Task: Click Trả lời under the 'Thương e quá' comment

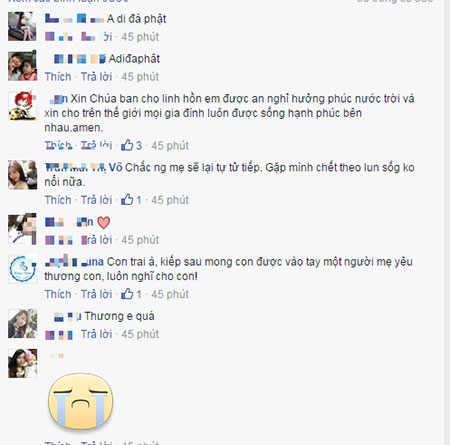Action: 96,334
